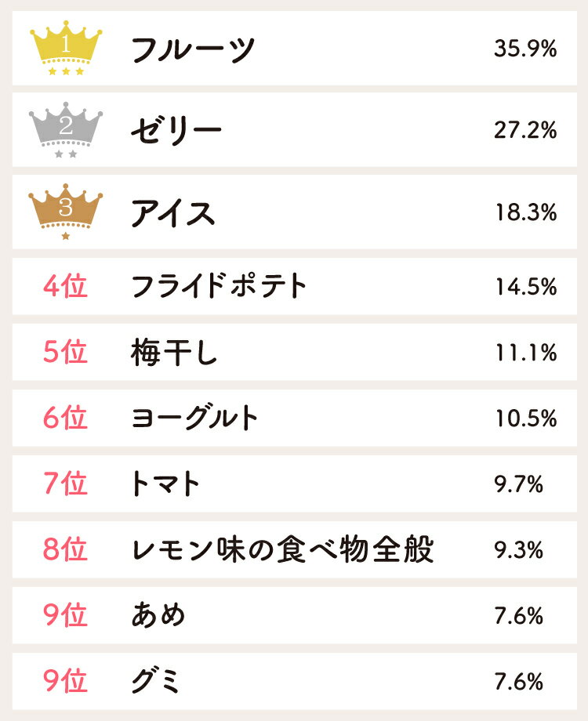Choose the 梅干し row text

pyautogui.click(x=174, y=353)
